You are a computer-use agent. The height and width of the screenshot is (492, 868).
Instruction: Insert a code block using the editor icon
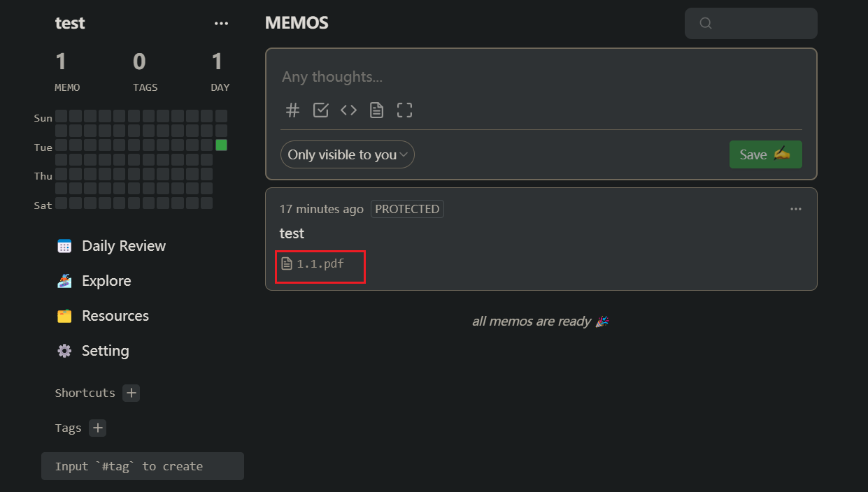[348, 110]
